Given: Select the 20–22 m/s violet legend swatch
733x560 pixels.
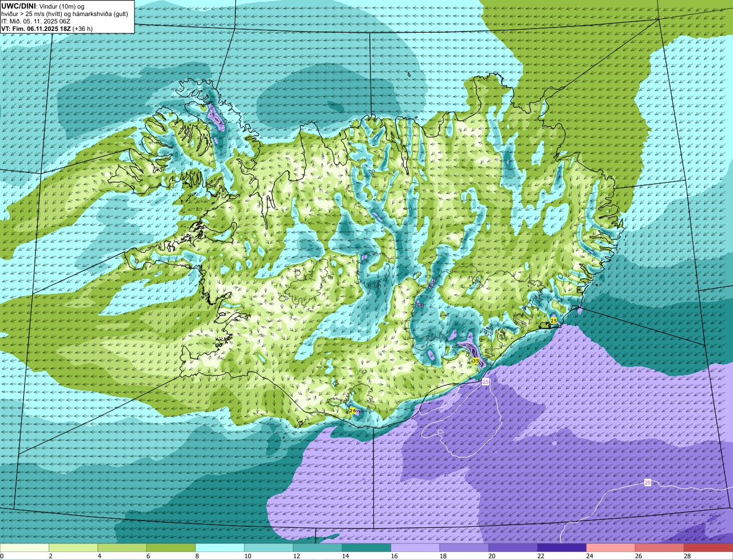Looking at the screenshot, I should pos(513,547).
